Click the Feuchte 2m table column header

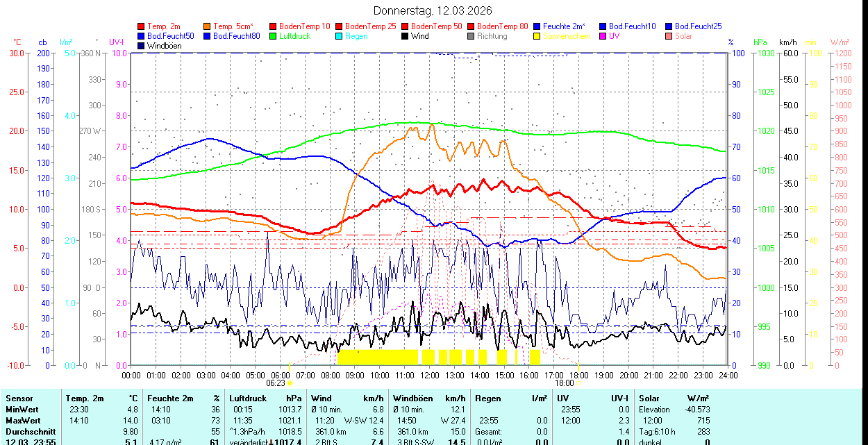[170, 398]
